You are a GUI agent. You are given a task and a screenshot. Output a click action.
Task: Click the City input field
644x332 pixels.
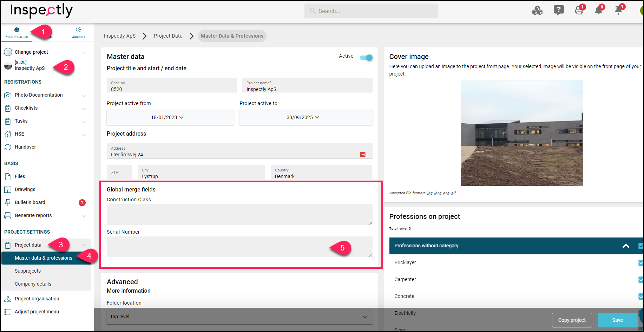[201, 172]
